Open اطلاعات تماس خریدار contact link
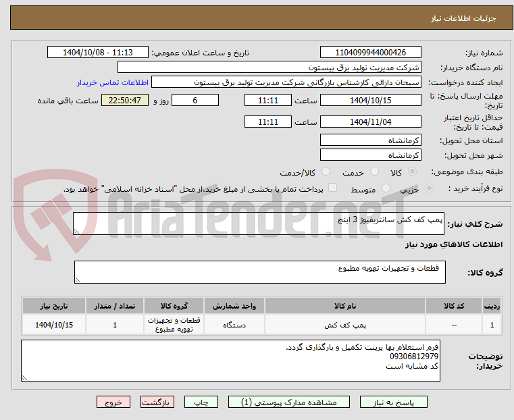 tap(113, 82)
